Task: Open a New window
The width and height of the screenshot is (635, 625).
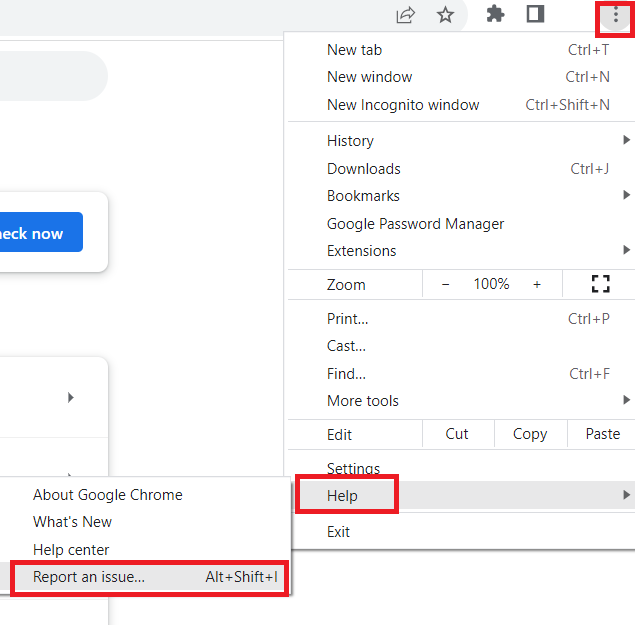Action: pyautogui.click(x=460, y=77)
